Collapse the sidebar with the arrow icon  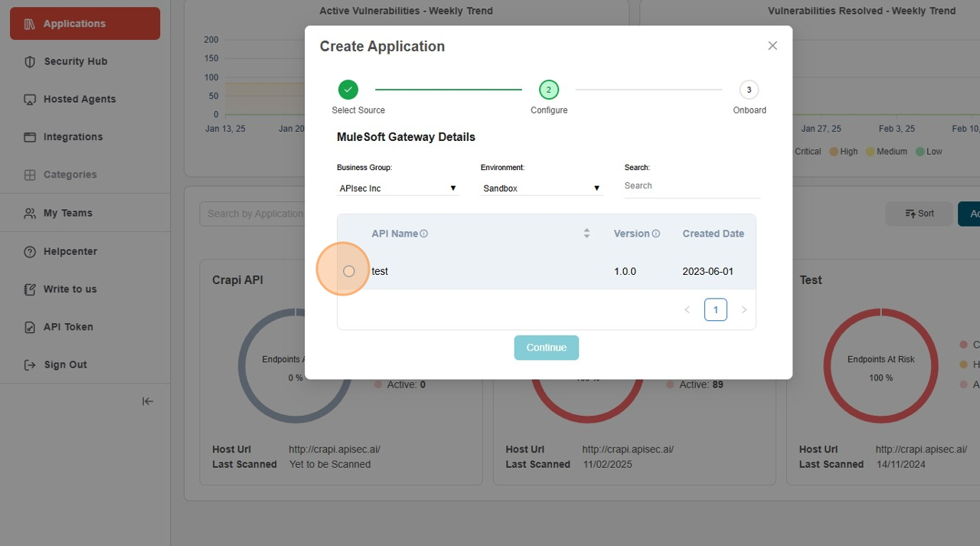click(x=148, y=401)
